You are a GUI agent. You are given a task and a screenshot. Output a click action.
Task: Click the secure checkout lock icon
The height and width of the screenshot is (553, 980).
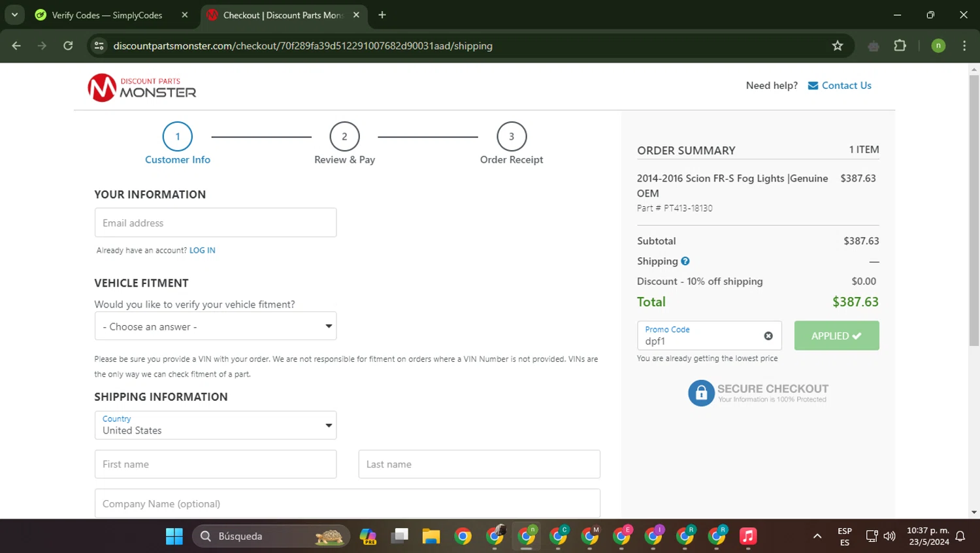tap(701, 393)
